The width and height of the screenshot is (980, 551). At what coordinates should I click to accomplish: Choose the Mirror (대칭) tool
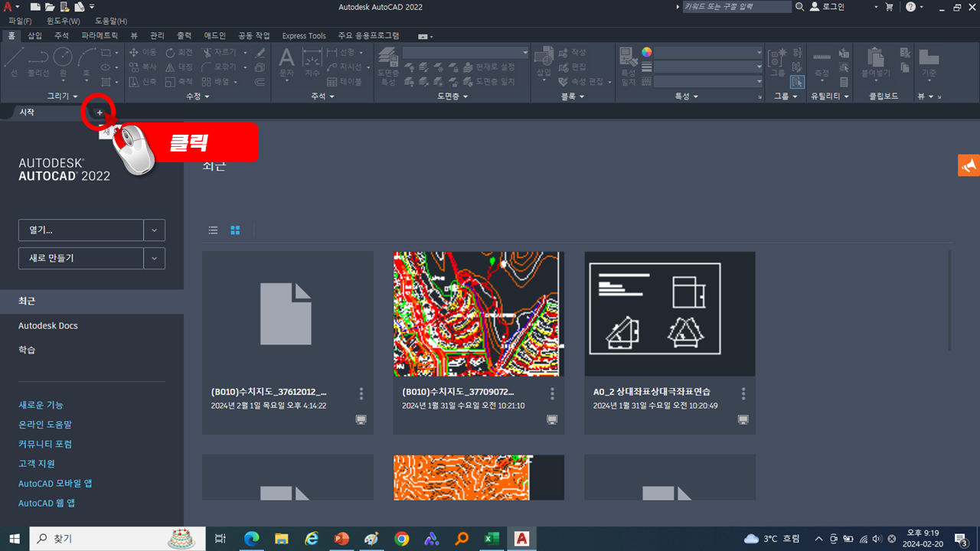click(x=179, y=67)
